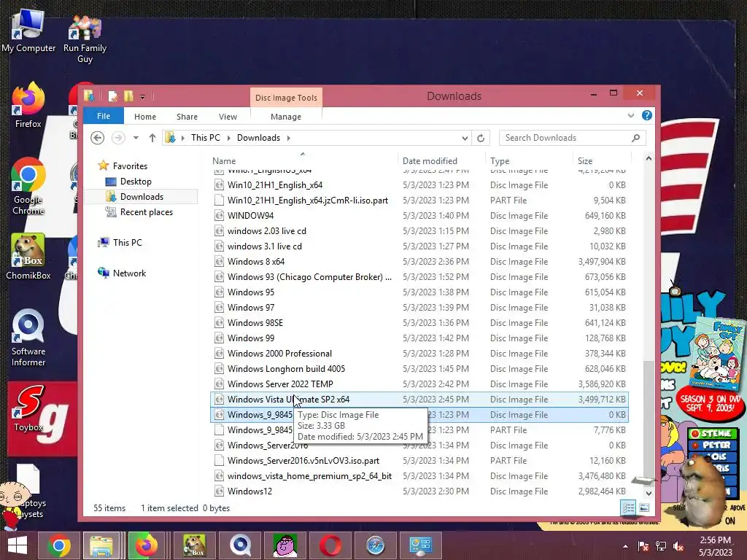
Task: Sort by the Size column header
Action: tap(602, 161)
